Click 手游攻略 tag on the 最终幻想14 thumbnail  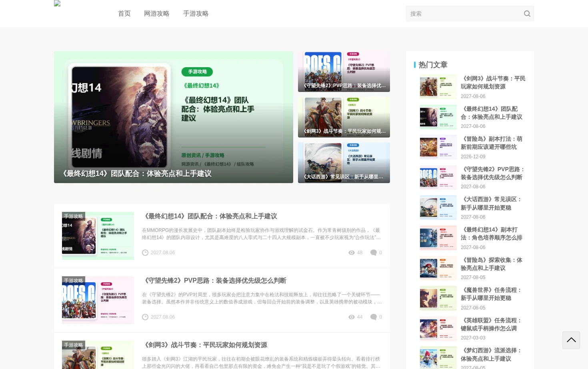[x=74, y=216]
